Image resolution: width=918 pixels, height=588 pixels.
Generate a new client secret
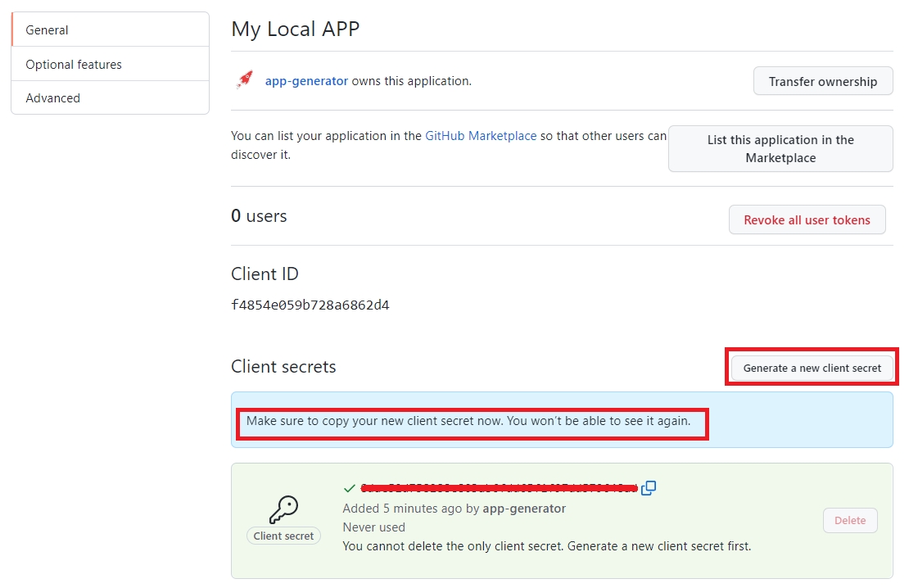pos(812,368)
